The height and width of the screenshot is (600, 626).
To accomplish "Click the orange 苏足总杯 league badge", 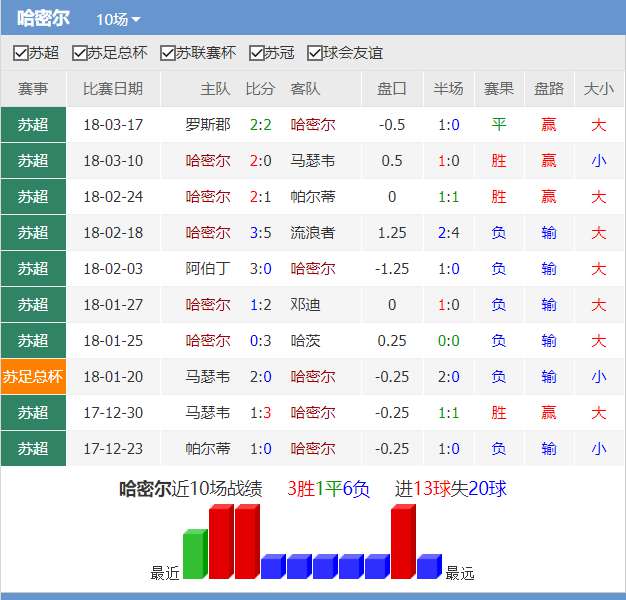I will (33, 377).
